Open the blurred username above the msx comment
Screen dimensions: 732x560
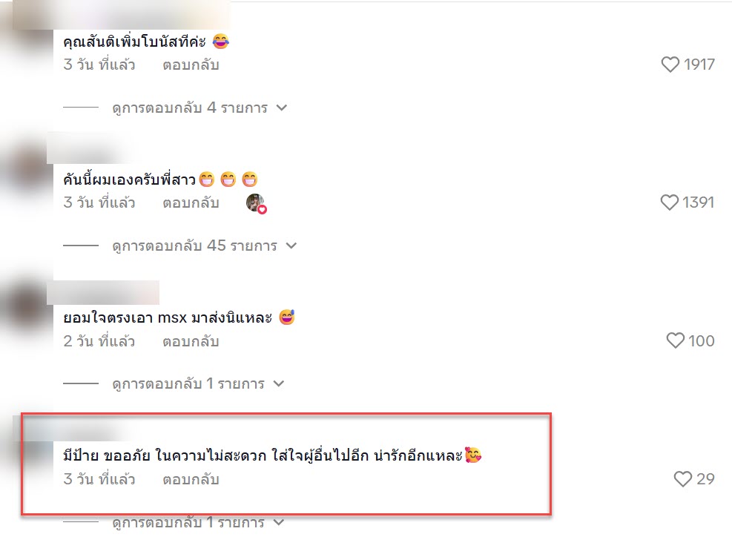pyautogui.click(x=102, y=292)
